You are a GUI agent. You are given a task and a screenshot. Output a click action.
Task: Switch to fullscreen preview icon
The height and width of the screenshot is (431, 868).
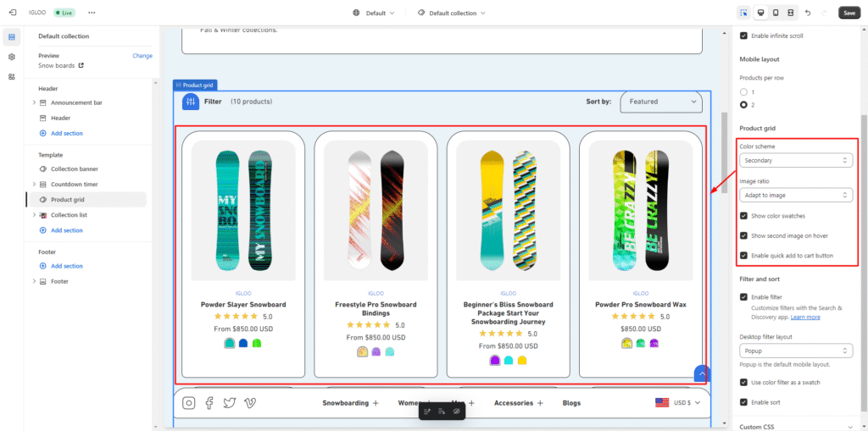point(791,13)
